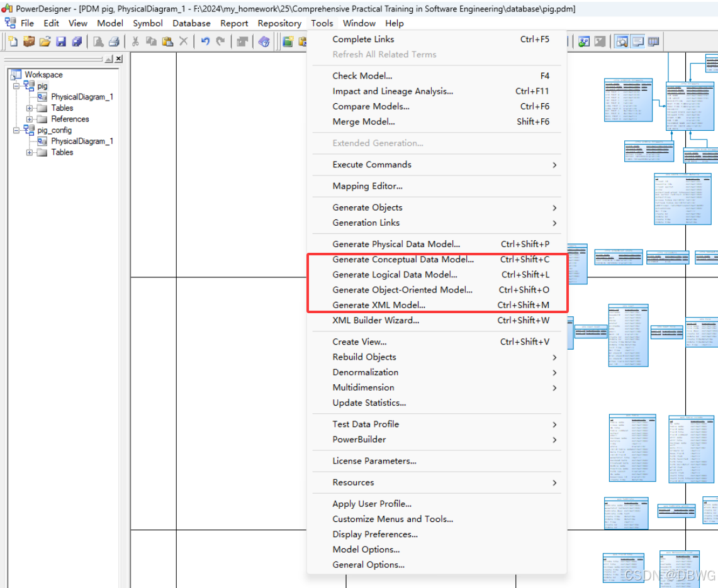Click the Print Preview toolbar icon
Screen dimensions: 718x588
(x=98, y=42)
